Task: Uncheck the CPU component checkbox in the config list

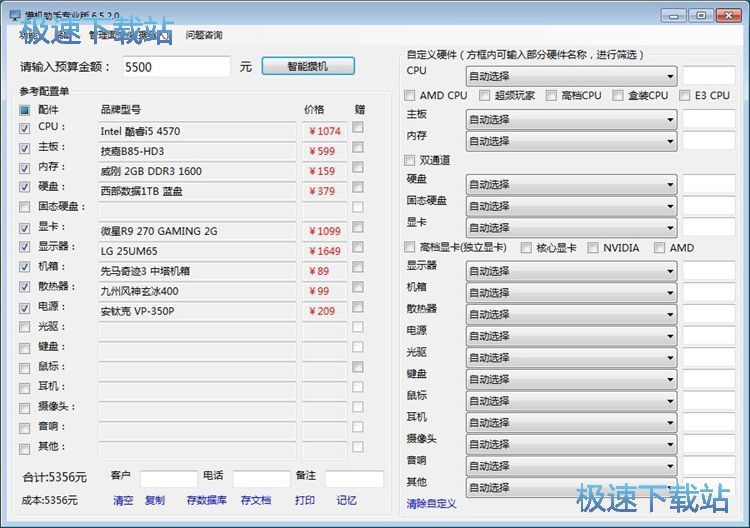Action: click(x=24, y=128)
